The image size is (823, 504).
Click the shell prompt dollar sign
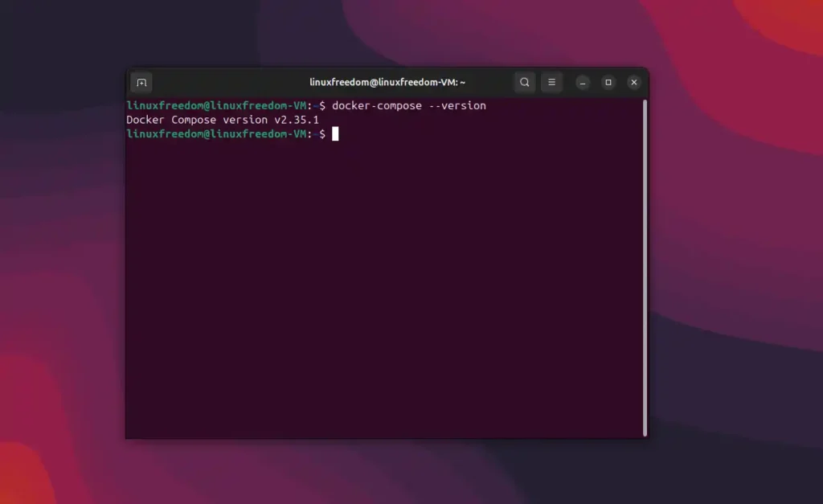point(323,133)
